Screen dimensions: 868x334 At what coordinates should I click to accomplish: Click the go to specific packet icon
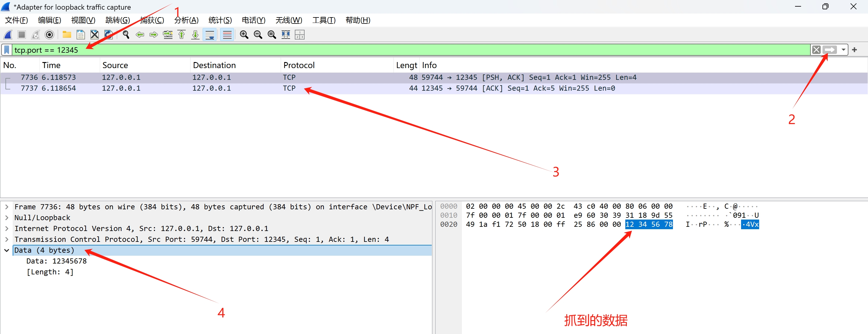[168, 35]
